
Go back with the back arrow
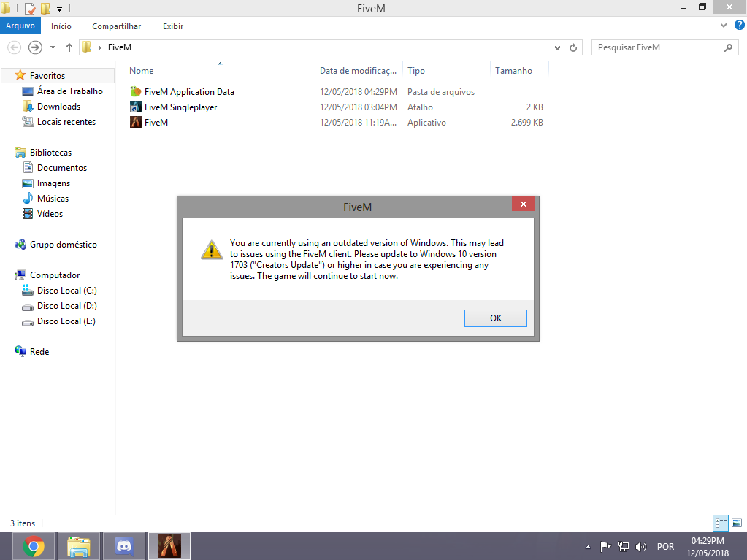click(x=15, y=47)
